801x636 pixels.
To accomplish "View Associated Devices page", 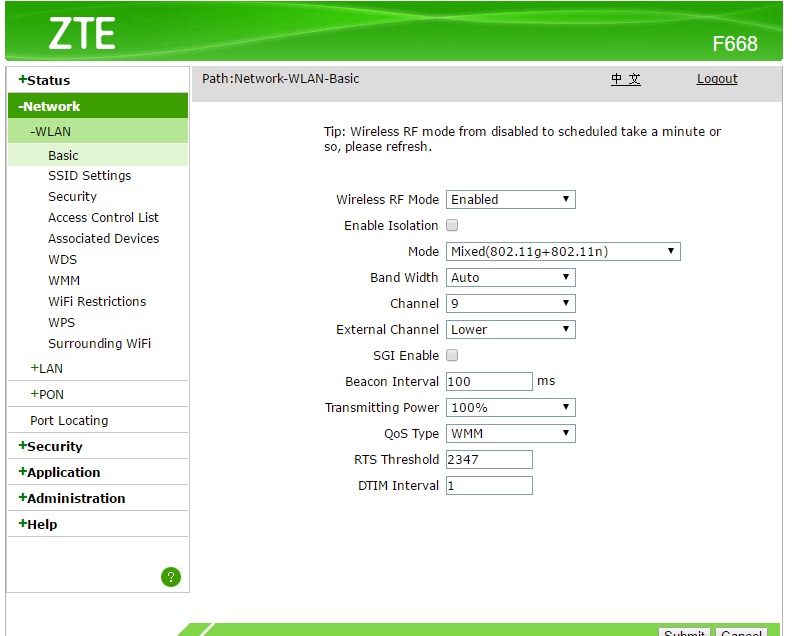I will coord(104,239).
